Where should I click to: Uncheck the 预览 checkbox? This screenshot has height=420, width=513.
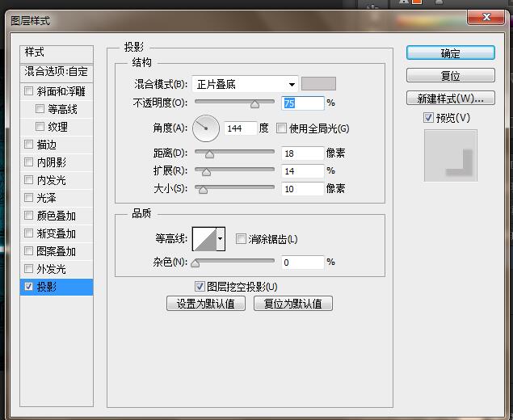coord(428,117)
